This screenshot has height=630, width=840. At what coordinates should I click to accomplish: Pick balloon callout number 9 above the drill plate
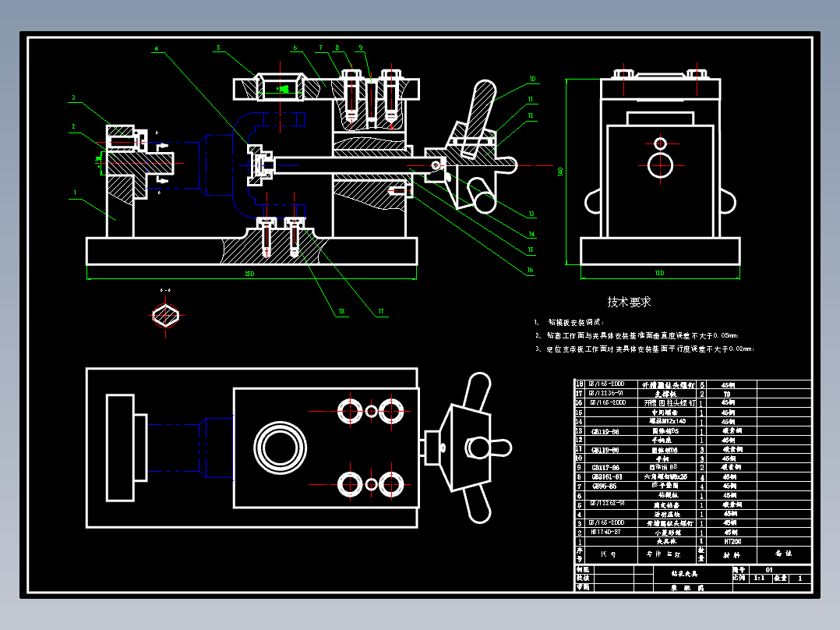click(361, 48)
